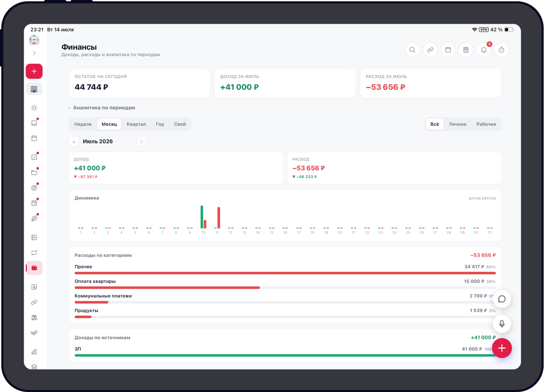Select the Всё filter

pyautogui.click(x=435, y=124)
